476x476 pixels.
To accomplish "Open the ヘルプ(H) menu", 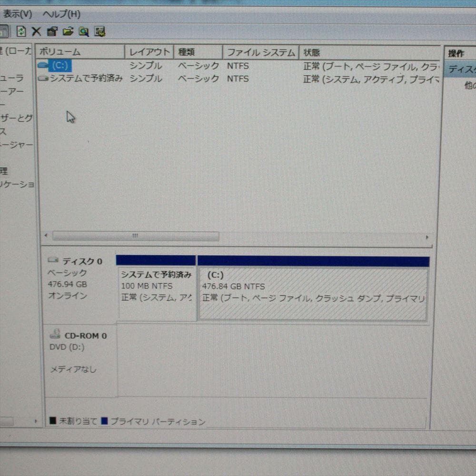I will tap(62, 15).
